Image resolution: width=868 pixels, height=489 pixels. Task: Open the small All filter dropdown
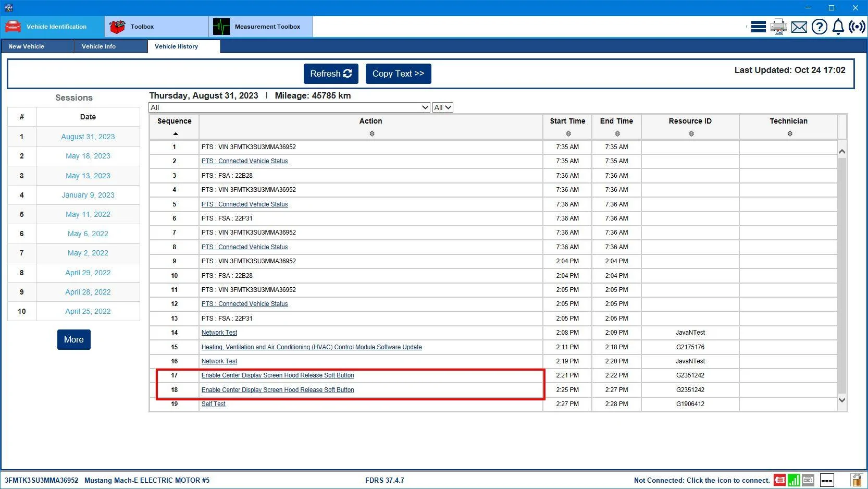[x=443, y=107]
